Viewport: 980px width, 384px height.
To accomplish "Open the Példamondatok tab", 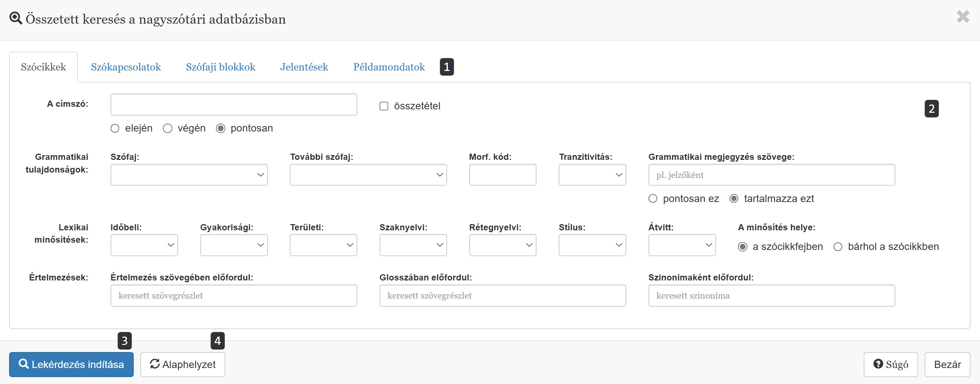I will pos(389,67).
